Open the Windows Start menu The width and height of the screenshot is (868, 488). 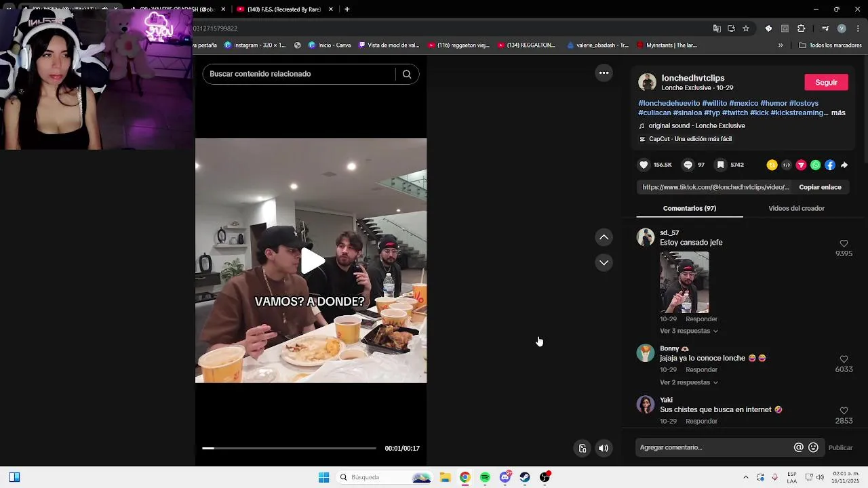(x=323, y=477)
